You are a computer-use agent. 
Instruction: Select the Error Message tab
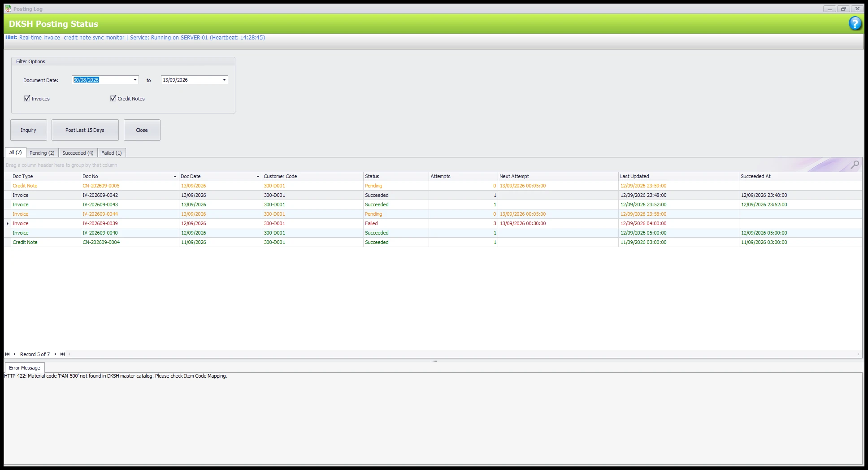25,368
